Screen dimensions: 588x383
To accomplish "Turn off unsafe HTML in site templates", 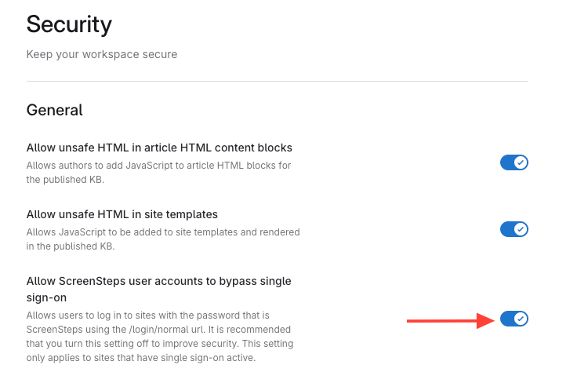I will tap(514, 229).
